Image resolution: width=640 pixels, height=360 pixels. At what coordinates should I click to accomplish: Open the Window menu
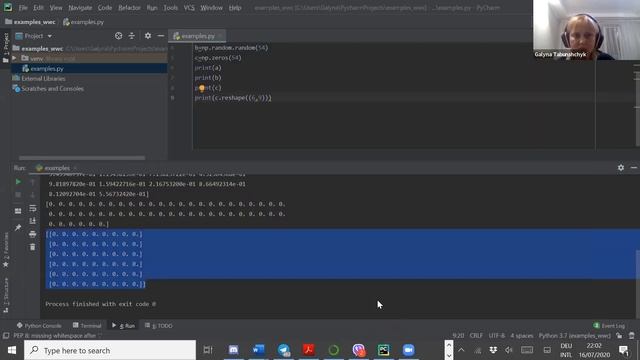pyautogui.click(x=211, y=8)
